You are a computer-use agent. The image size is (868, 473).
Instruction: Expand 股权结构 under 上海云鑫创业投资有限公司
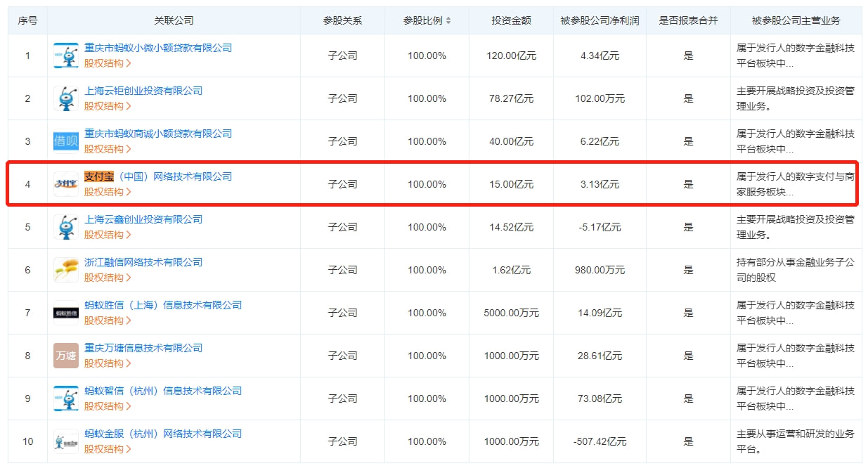108,235
